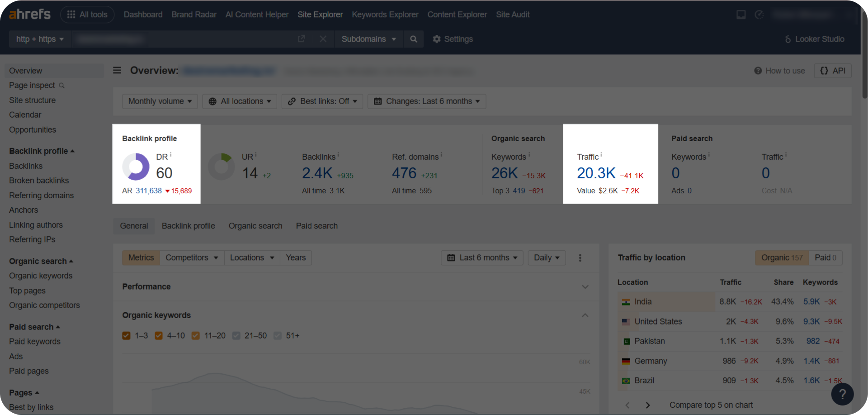Open the Best links: Off dropdown
868x415 pixels.
click(x=322, y=101)
